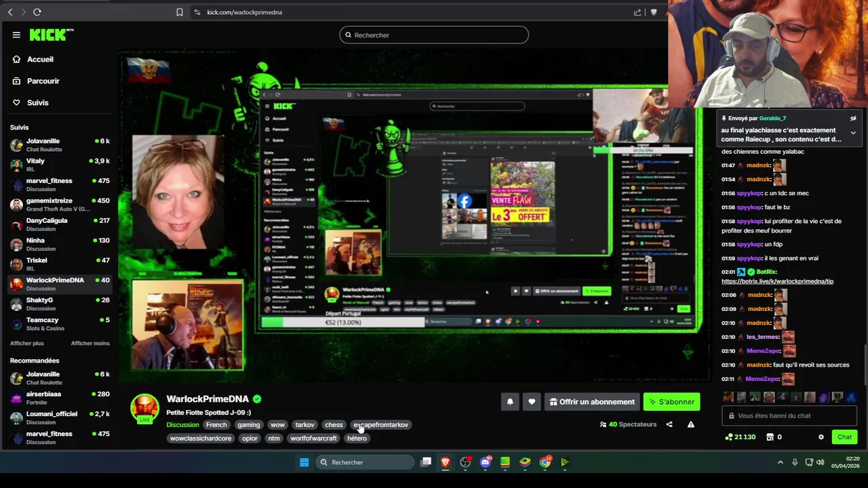
Task: Click the chess tag
Action: click(x=334, y=425)
